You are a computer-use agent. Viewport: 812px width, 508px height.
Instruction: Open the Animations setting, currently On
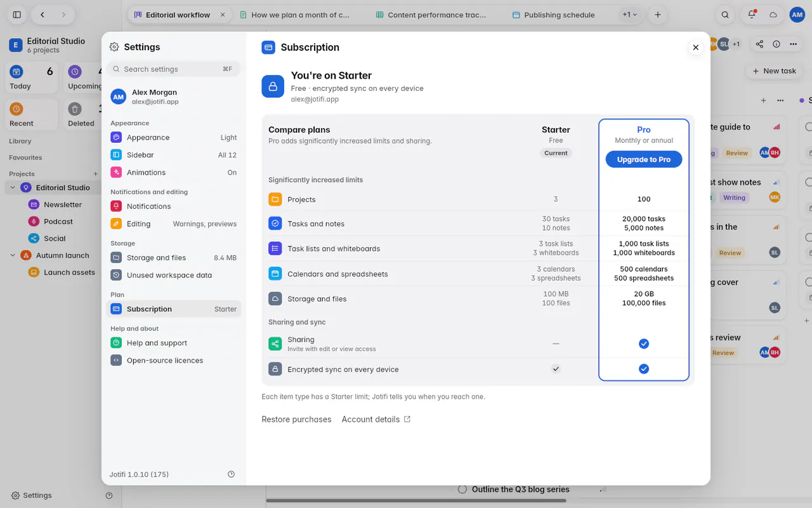(x=173, y=173)
